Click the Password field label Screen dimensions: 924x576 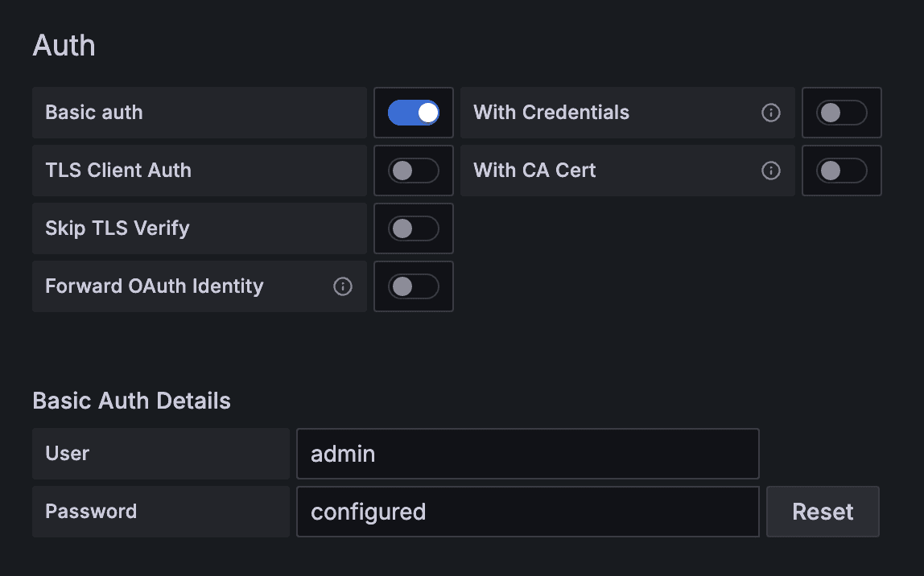click(x=91, y=511)
